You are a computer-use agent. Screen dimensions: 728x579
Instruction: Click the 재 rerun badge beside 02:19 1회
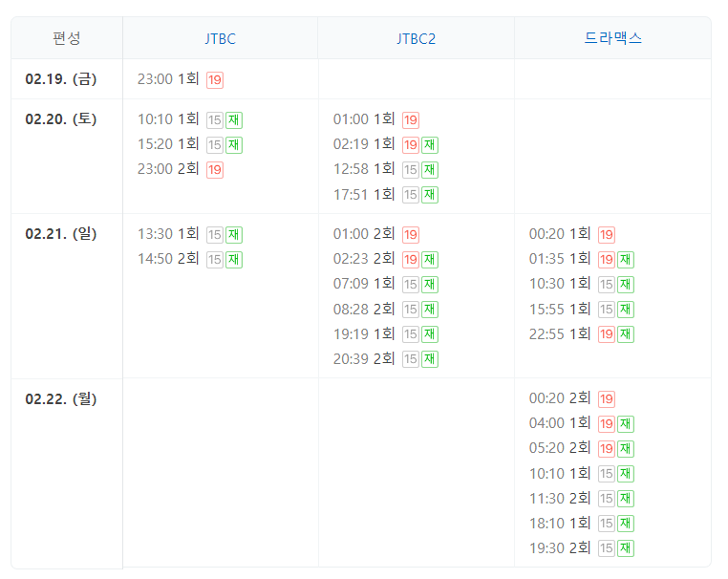pyautogui.click(x=430, y=145)
